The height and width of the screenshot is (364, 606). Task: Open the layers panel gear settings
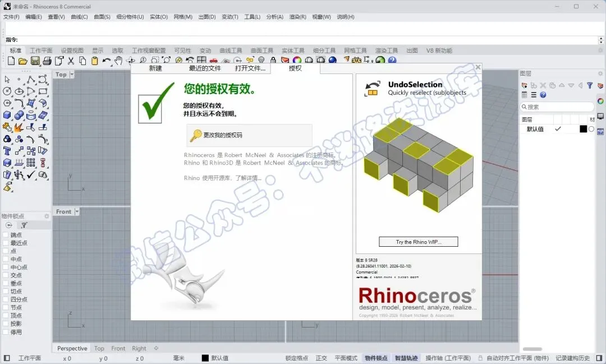pyautogui.click(x=600, y=73)
